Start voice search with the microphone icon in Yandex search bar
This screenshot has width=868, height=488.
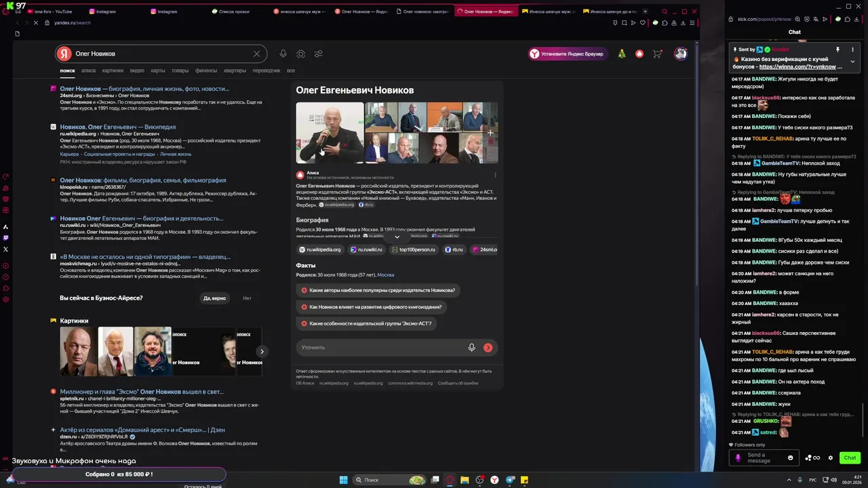283,54
